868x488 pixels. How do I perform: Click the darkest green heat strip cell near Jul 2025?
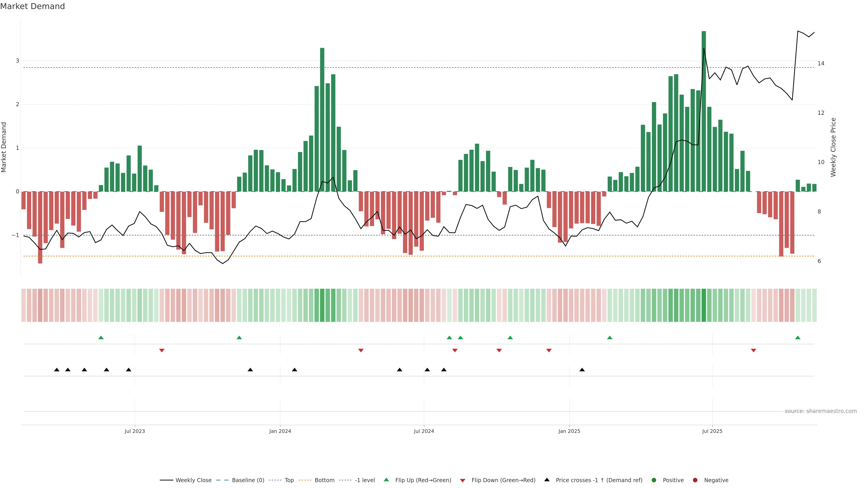click(704, 305)
